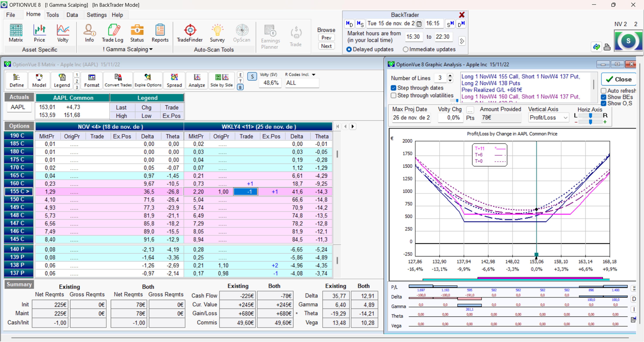Launch TradeFinder

pos(190,33)
